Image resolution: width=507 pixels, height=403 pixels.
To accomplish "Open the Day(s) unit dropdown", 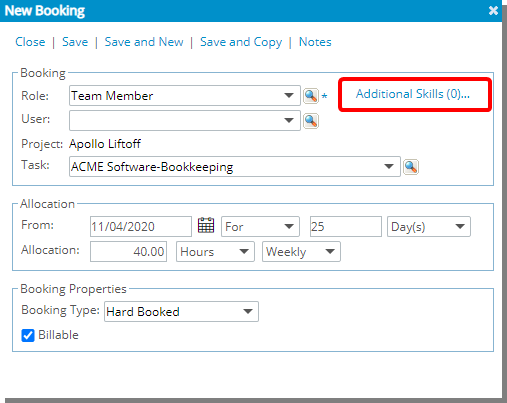I will (x=429, y=227).
